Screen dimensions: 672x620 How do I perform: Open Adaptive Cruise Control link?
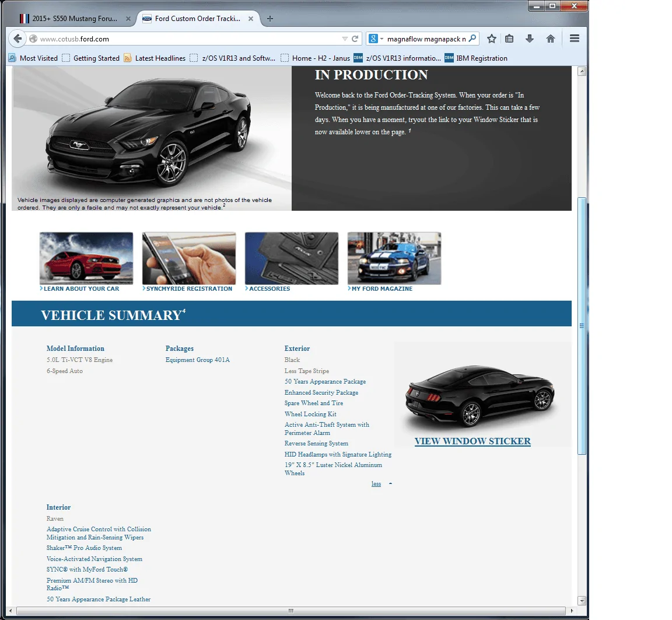click(x=99, y=533)
